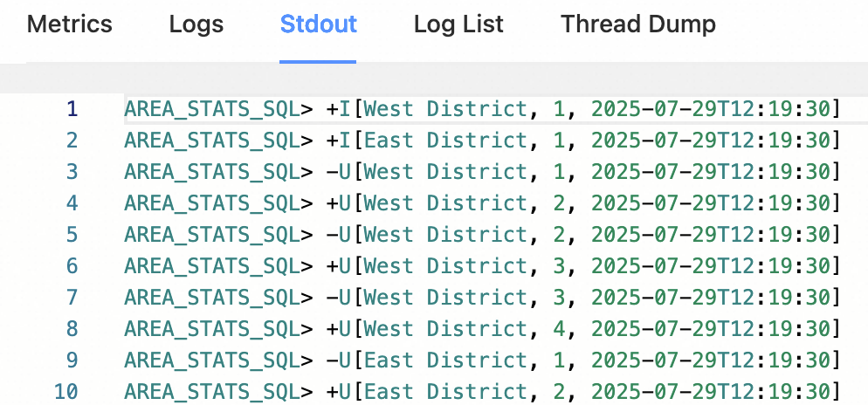Viewport: 868px width, 405px height.
Task: Click the +U[East District, 2 output line
Action: tap(482, 392)
